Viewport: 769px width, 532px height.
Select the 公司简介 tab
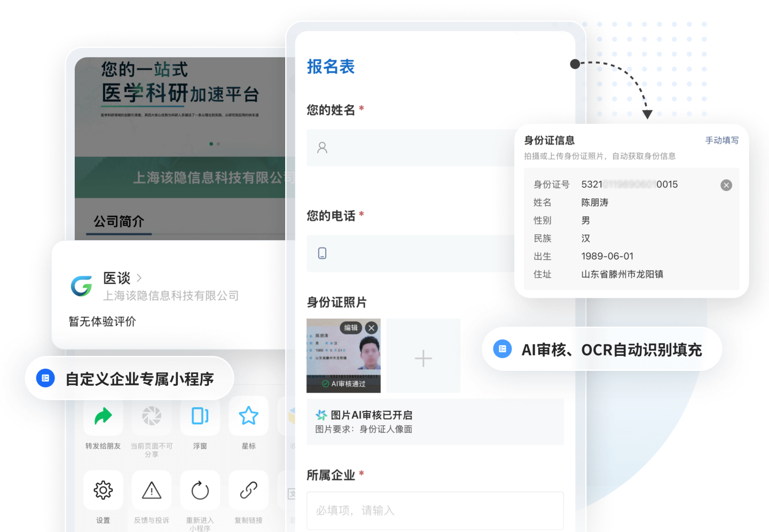[119, 221]
